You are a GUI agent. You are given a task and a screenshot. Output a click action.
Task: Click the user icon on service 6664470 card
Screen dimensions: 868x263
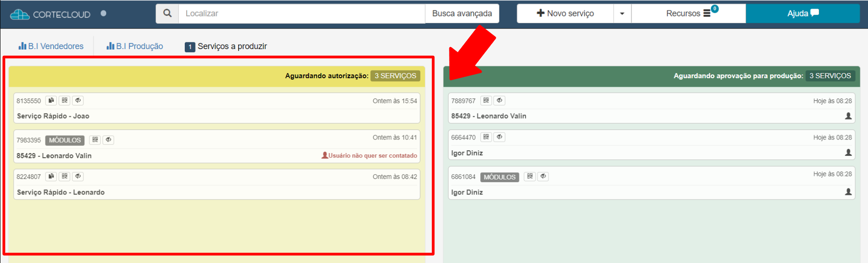click(x=848, y=153)
